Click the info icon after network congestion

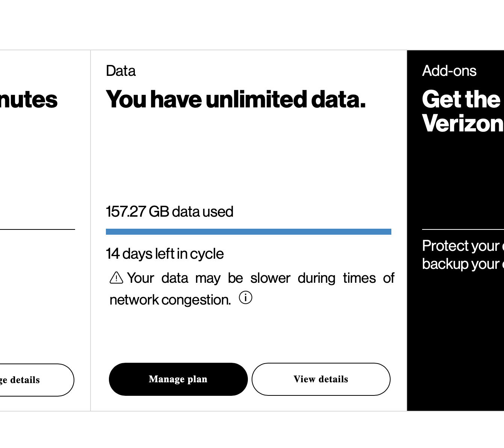coord(246,298)
